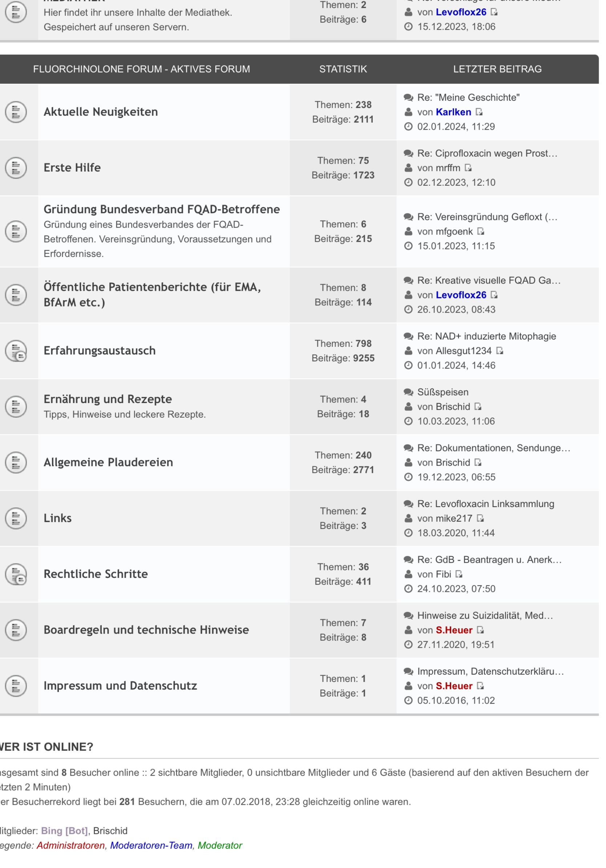View Levoflox26 profile in Patientenberichte row
606x868 pixels.
click(461, 295)
